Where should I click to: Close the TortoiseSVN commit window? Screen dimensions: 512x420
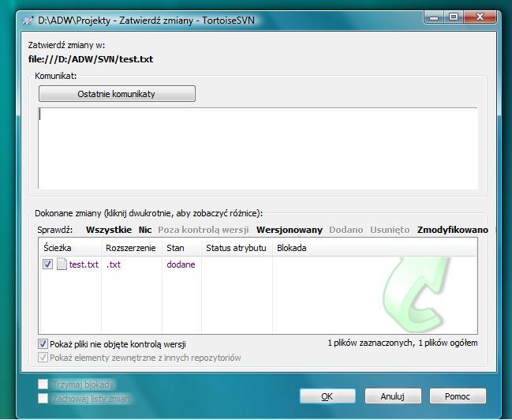pos(480,17)
